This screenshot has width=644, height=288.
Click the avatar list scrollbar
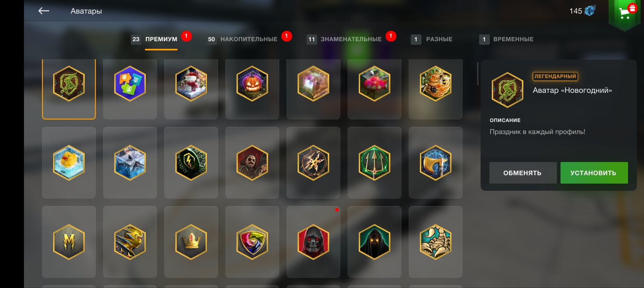[477, 74]
